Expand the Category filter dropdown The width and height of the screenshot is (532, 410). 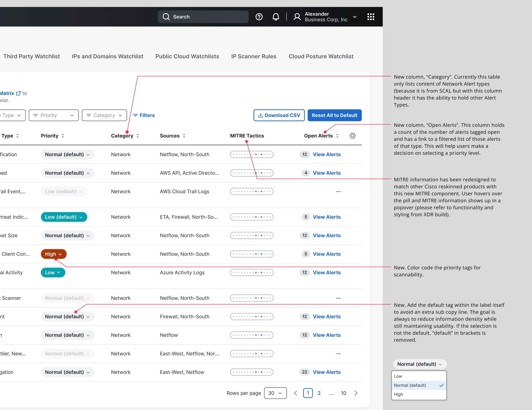[x=104, y=115]
